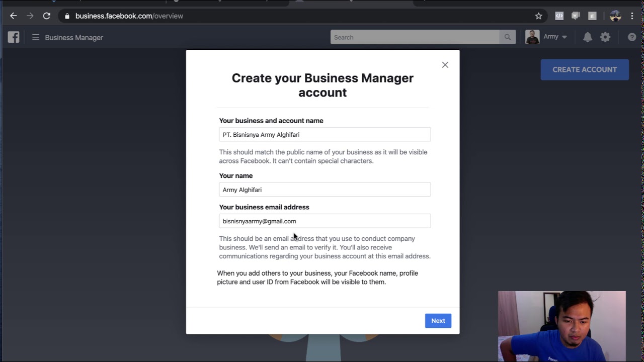Open the third browser extension icon
The width and height of the screenshot is (644, 362).
pyautogui.click(x=593, y=16)
